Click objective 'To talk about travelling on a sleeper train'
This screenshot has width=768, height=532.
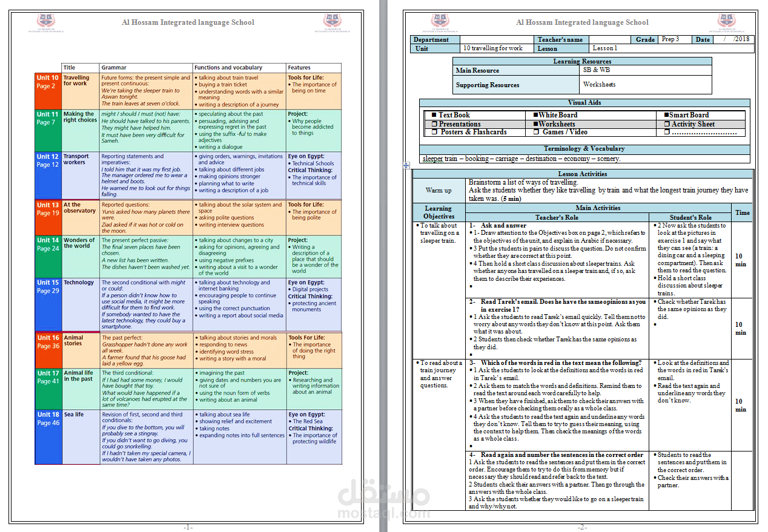(439, 233)
